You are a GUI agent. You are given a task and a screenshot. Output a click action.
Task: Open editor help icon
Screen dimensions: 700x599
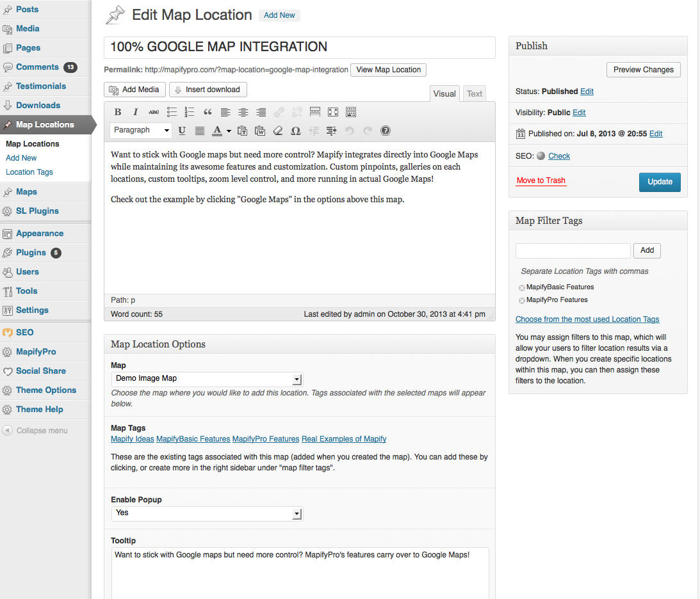click(386, 131)
